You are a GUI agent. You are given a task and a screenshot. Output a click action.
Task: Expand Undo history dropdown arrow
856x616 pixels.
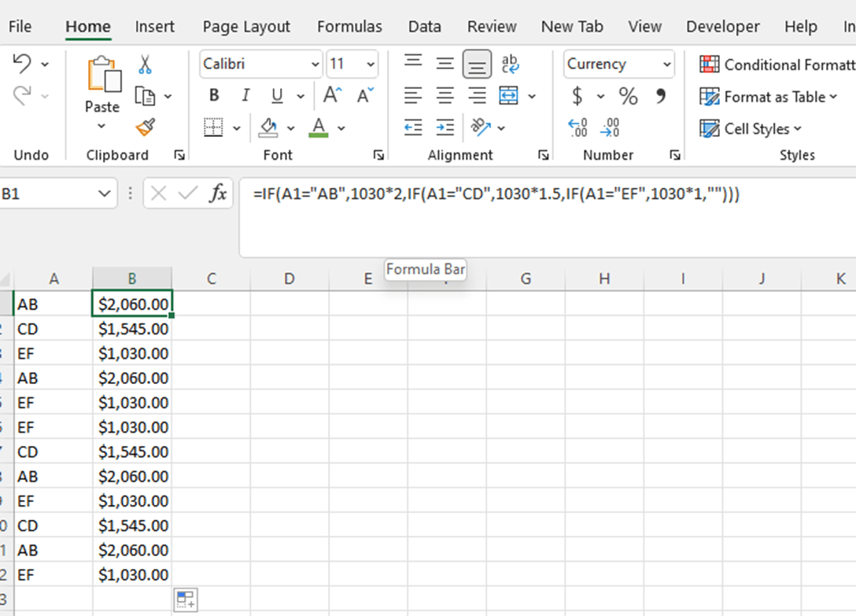point(45,65)
